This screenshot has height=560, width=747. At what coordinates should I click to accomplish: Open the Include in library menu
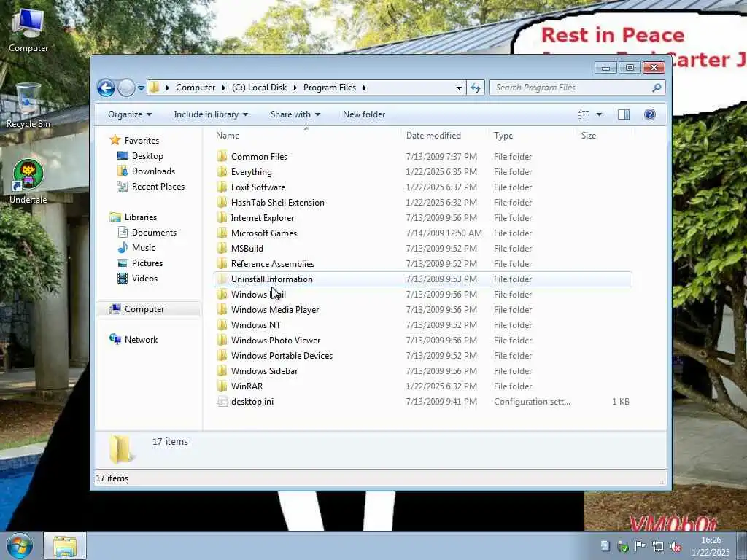[211, 114]
